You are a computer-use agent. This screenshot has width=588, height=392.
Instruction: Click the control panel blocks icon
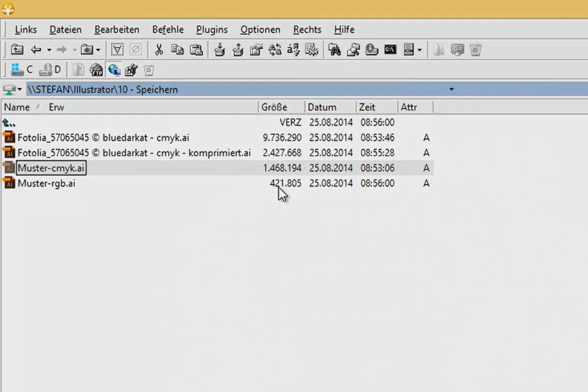coord(131,70)
